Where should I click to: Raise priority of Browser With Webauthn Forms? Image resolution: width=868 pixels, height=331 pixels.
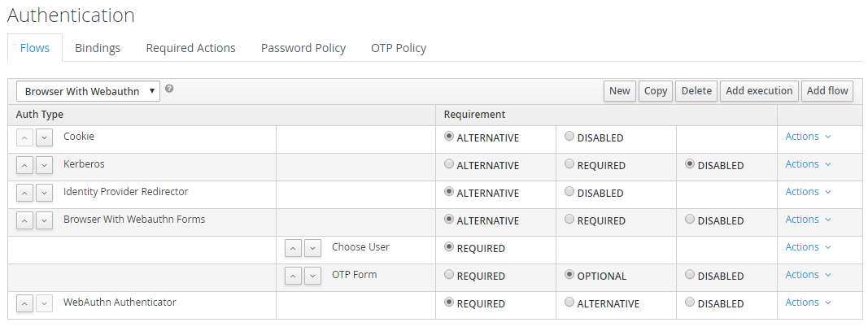click(25, 220)
